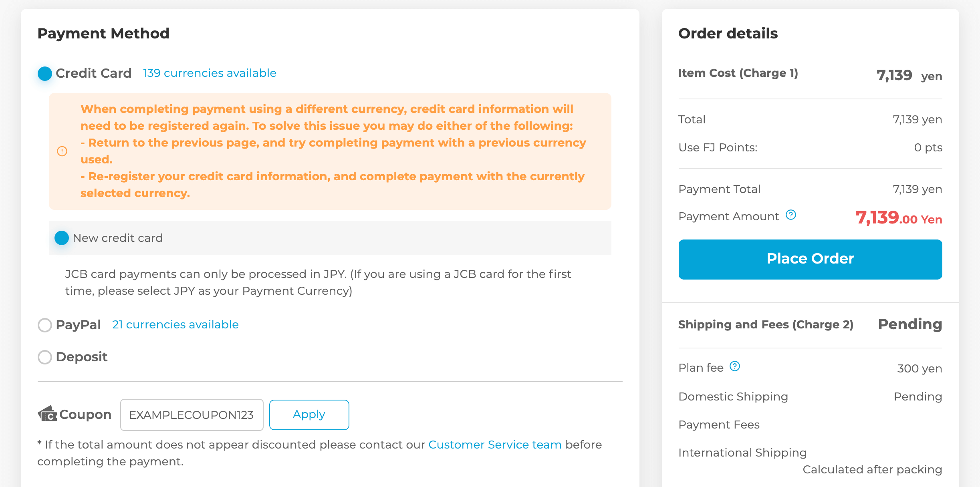Click the Coupon ticket icon
This screenshot has height=487, width=980.
[x=47, y=414]
